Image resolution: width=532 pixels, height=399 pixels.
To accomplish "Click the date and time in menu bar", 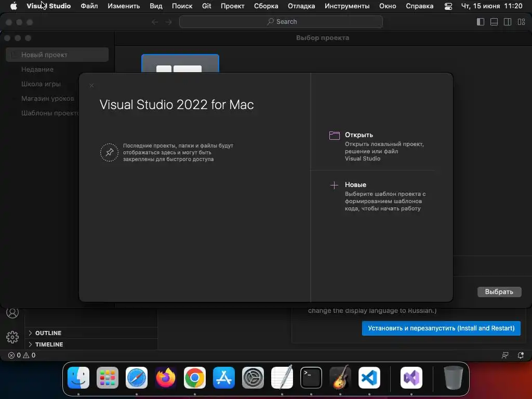I will click(x=491, y=6).
